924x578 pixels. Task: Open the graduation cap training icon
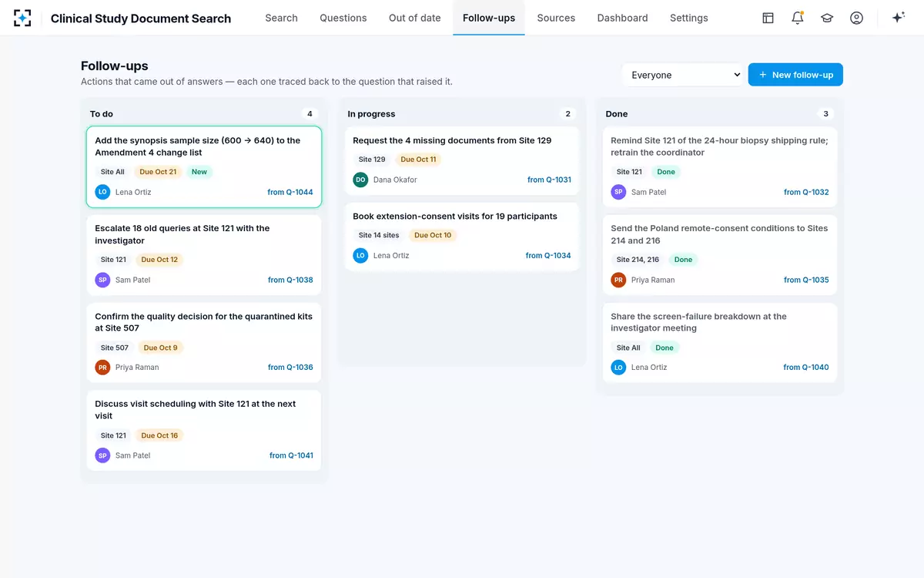[827, 18]
